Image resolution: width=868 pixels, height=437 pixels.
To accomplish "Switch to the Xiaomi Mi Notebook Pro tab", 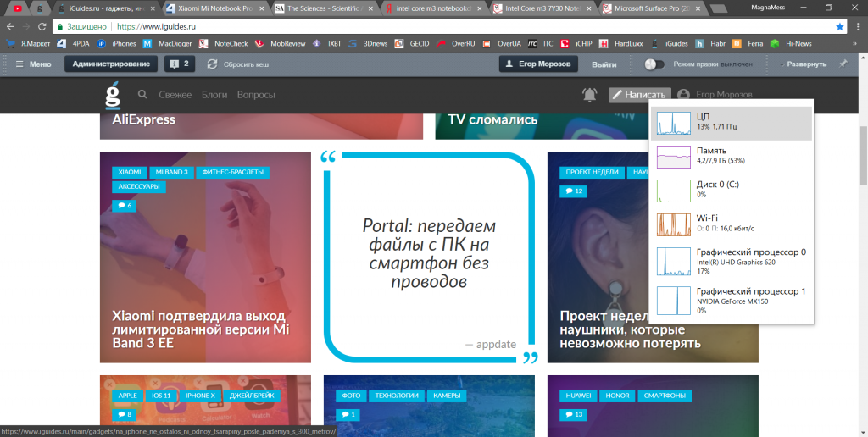I will click(x=216, y=8).
